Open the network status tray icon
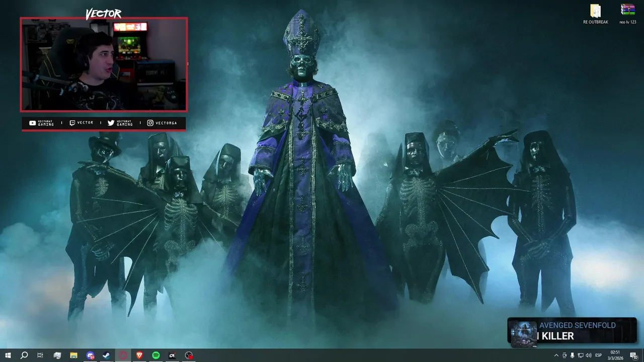644x362 pixels. coord(580,355)
